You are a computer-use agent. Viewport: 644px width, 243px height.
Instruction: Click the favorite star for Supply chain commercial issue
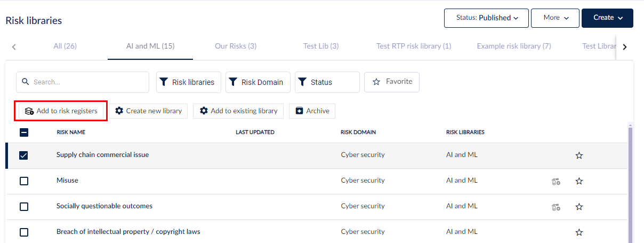click(579, 155)
